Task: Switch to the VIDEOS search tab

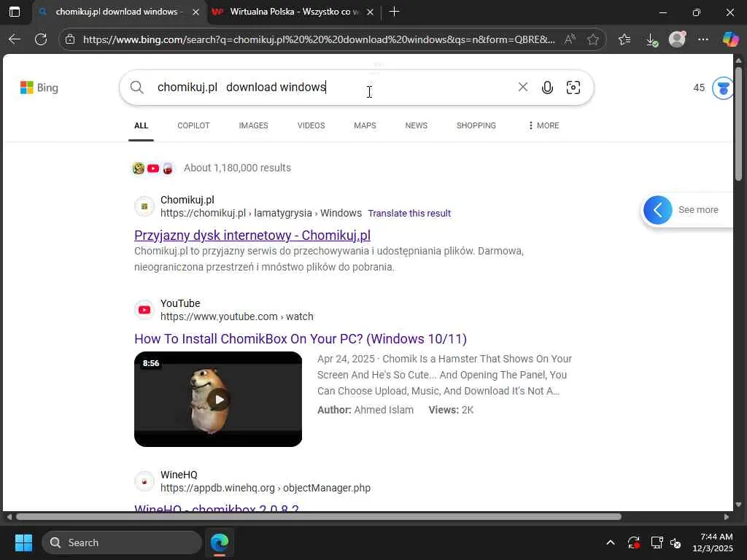Action: [311, 125]
